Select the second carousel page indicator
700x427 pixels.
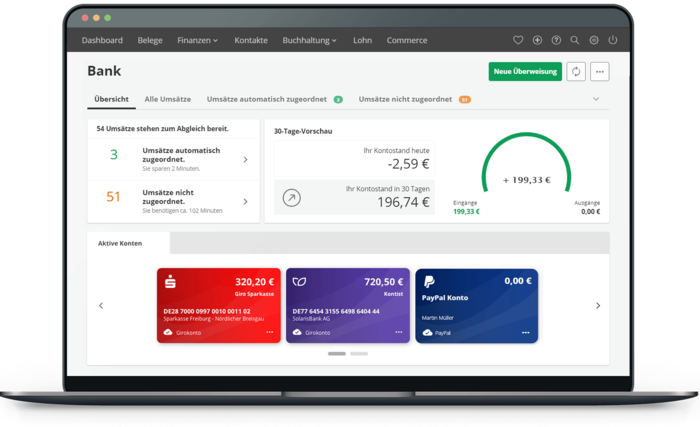pyautogui.click(x=359, y=353)
